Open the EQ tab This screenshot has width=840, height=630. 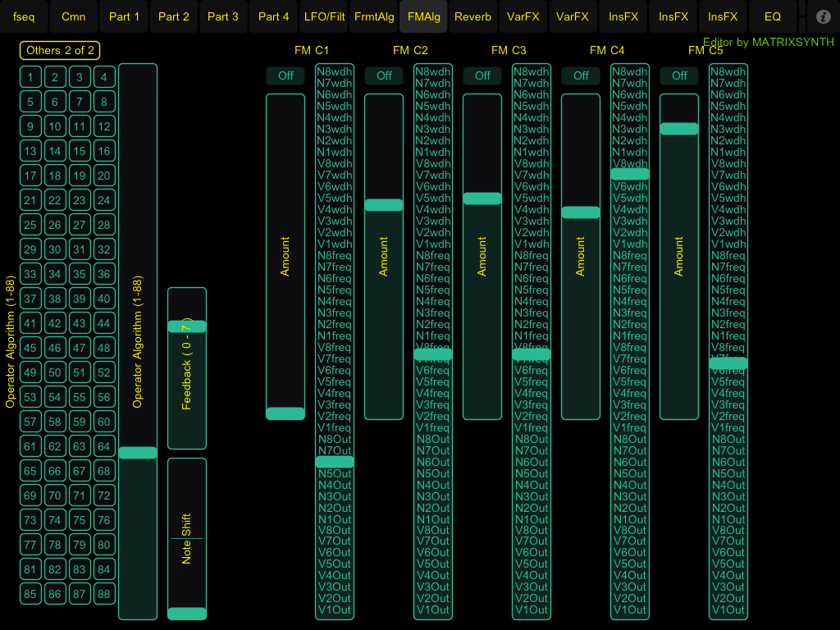[772, 16]
